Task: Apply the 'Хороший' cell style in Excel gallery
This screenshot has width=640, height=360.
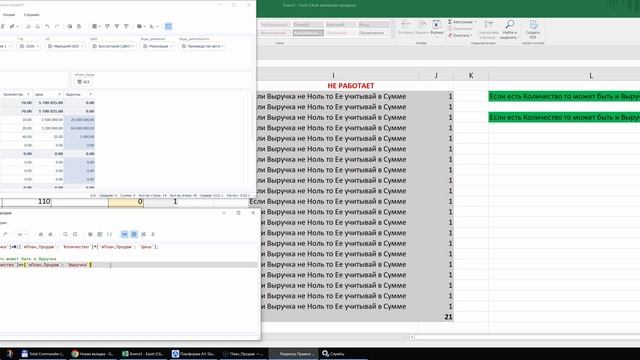Action: 341,25
